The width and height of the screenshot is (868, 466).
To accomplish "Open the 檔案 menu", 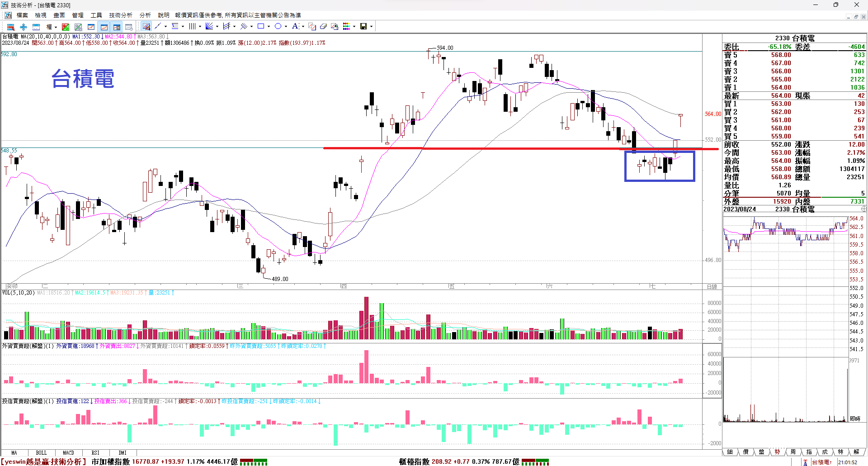I will [22, 15].
